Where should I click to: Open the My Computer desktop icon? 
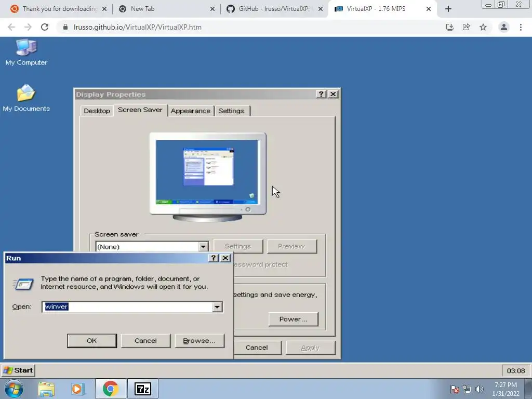pyautogui.click(x=26, y=52)
